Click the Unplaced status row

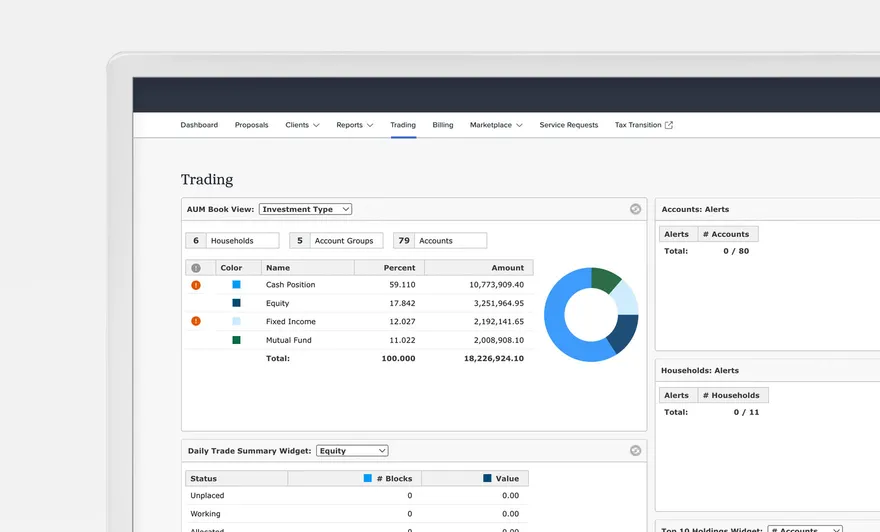(357, 496)
